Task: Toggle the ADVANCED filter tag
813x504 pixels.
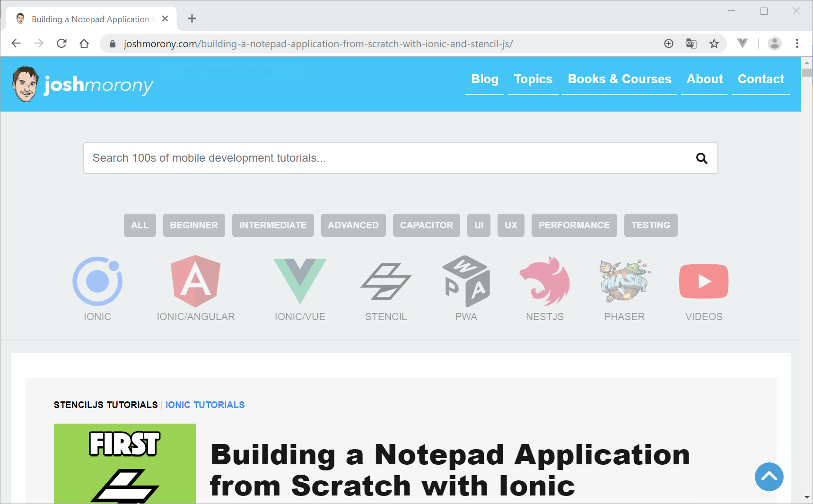Action: pyautogui.click(x=353, y=226)
